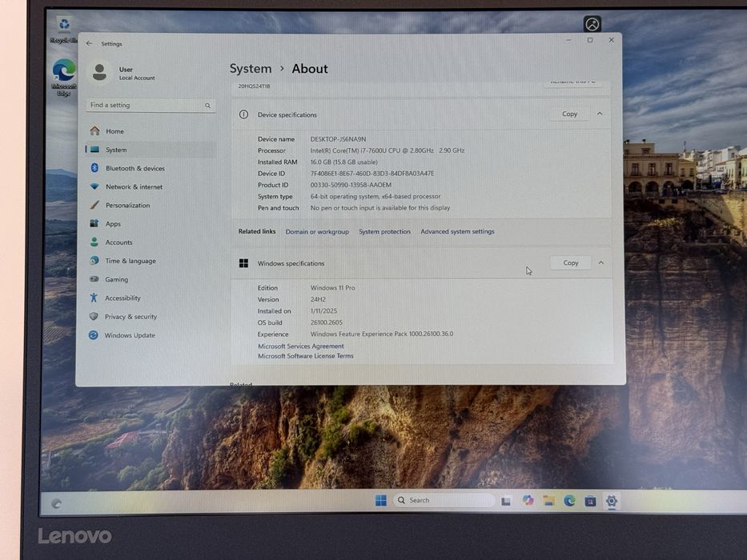Image resolution: width=747 pixels, height=560 pixels.
Task: Open Copilot from the taskbar
Action: point(528,500)
